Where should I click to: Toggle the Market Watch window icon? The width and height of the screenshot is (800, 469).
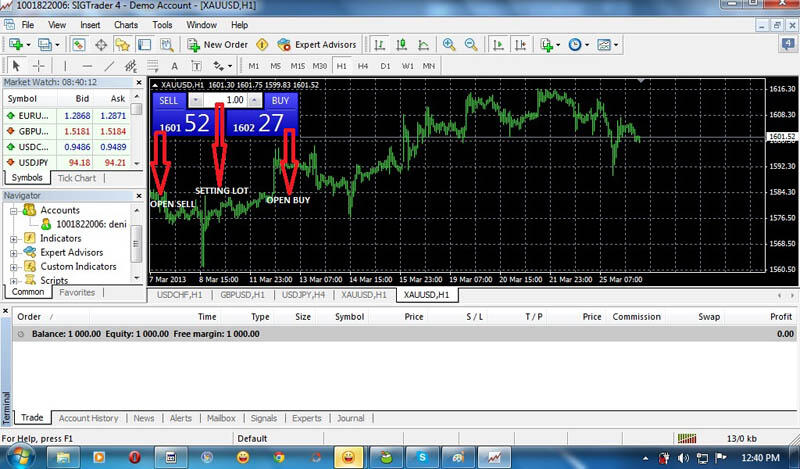tap(78, 45)
